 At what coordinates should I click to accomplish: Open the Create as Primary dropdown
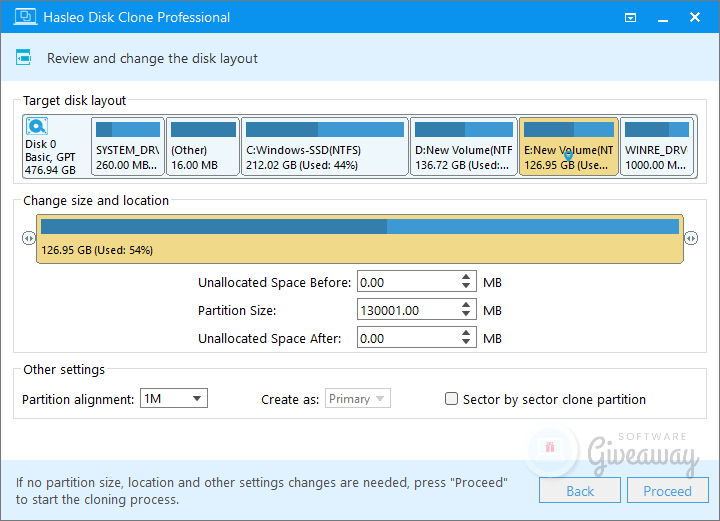pyautogui.click(x=358, y=398)
